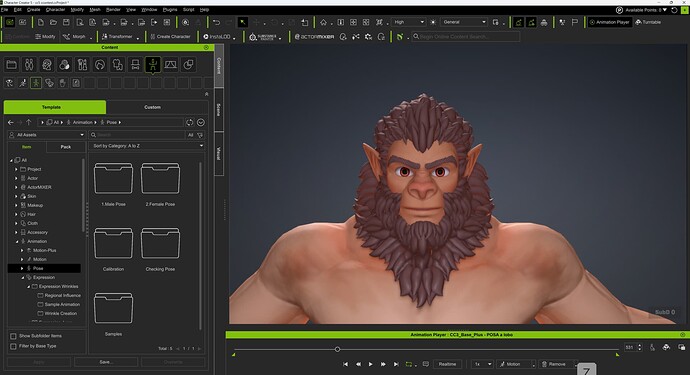
Task: Open the Character menu
Action: pos(55,9)
